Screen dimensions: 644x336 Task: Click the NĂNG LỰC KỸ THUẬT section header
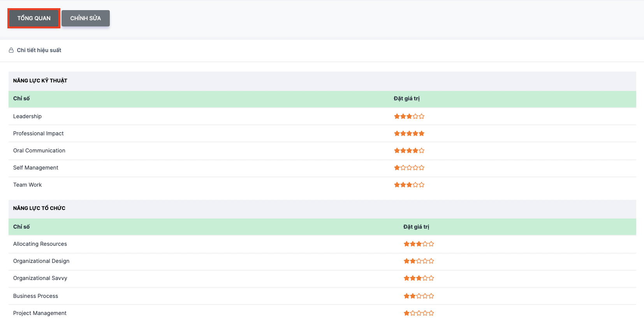point(40,80)
